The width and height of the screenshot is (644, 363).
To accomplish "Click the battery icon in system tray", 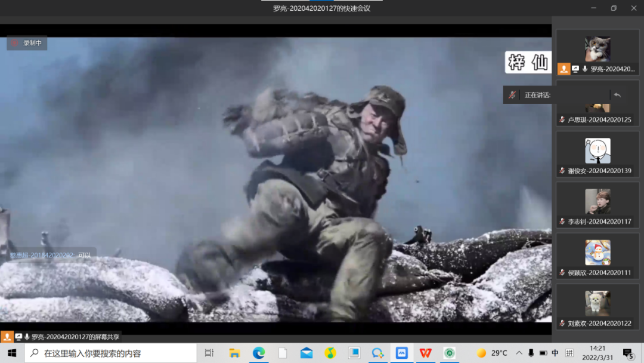I will pos(543,353).
